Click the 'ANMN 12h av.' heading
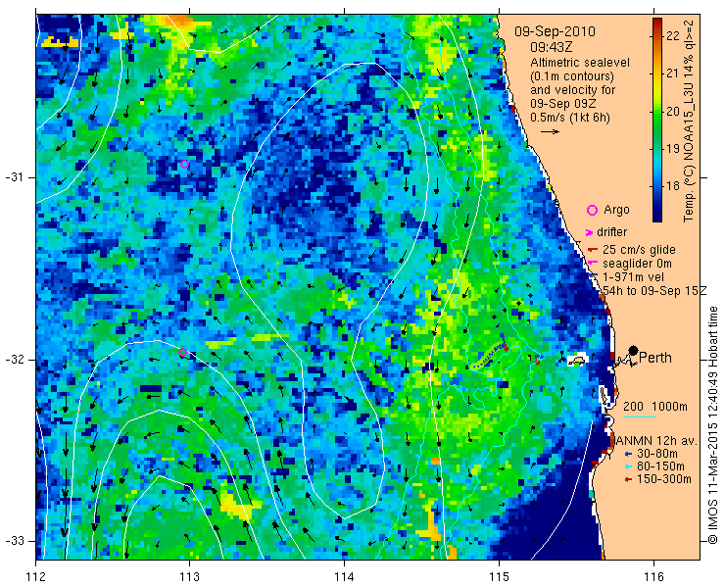725x588 pixels. tap(656, 440)
